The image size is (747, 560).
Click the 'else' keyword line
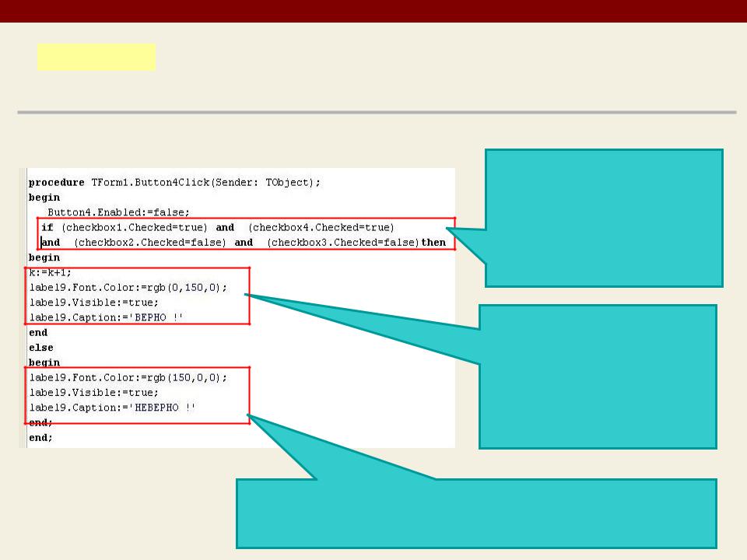[x=41, y=348]
